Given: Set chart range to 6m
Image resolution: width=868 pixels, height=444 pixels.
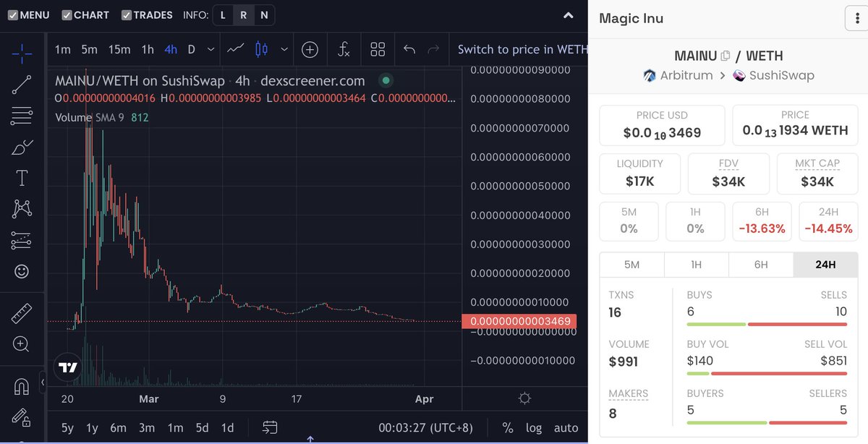Looking at the screenshot, I should [x=119, y=427].
